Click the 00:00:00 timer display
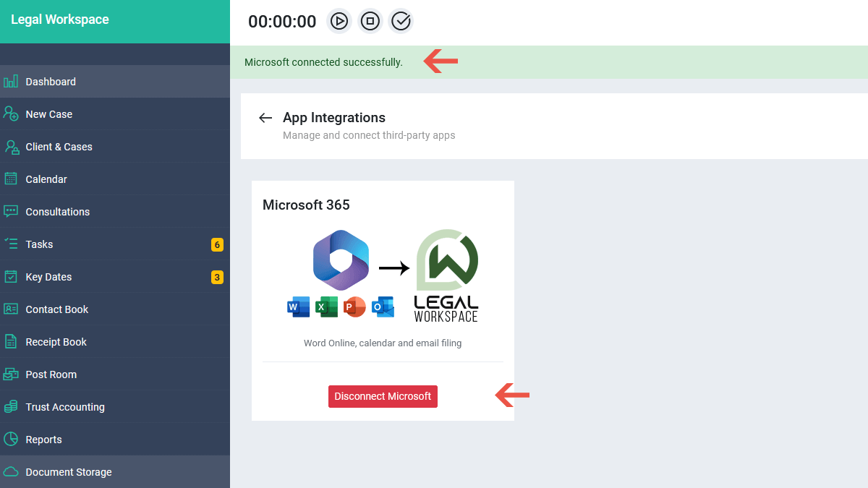Screen dimensions: 868x488 [x=282, y=22]
